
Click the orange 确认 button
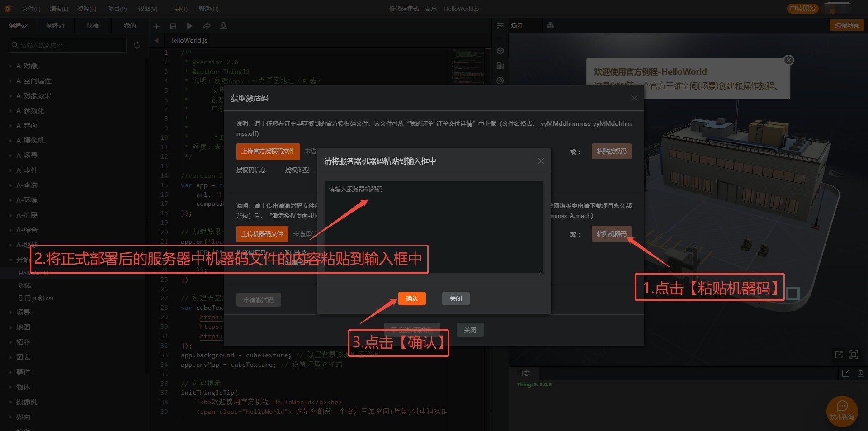tap(412, 298)
